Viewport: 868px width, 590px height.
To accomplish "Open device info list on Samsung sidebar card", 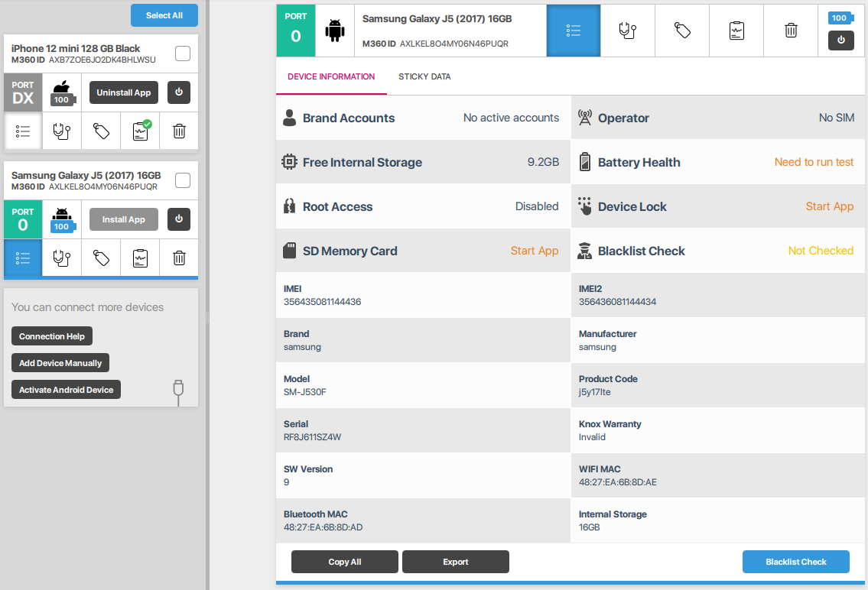I will (x=23, y=258).
